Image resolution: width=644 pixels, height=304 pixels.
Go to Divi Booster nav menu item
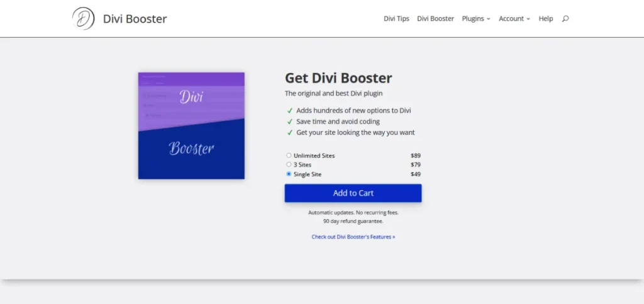point(435,18)
